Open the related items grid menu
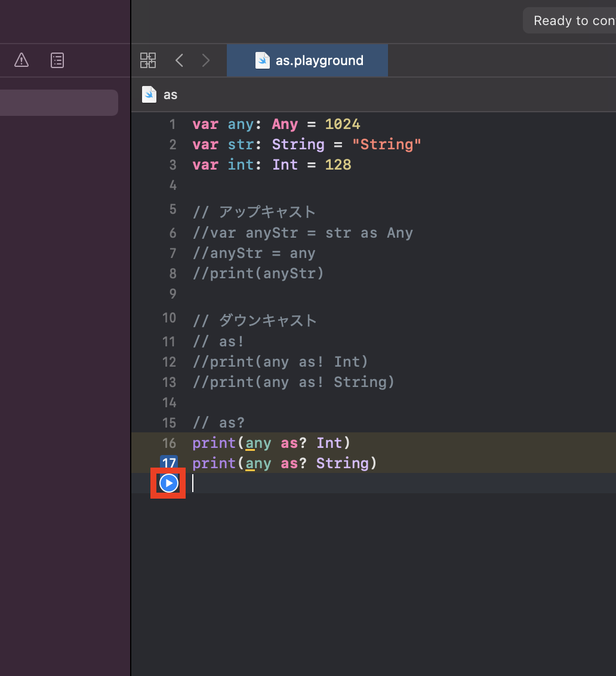This screenshot has height=676, width=616. click(x=148, y=60)
